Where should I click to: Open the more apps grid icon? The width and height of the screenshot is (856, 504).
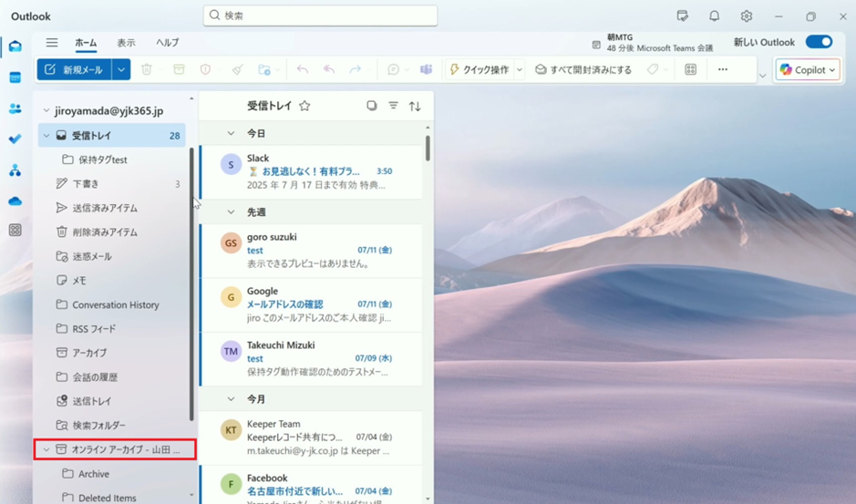(x=15, y=230)
